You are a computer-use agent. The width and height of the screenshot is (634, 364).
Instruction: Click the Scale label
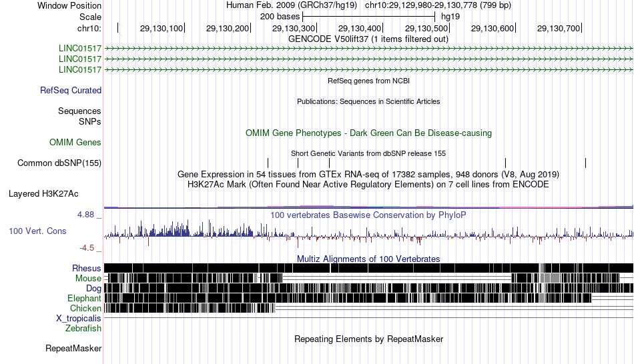point(90,17)
